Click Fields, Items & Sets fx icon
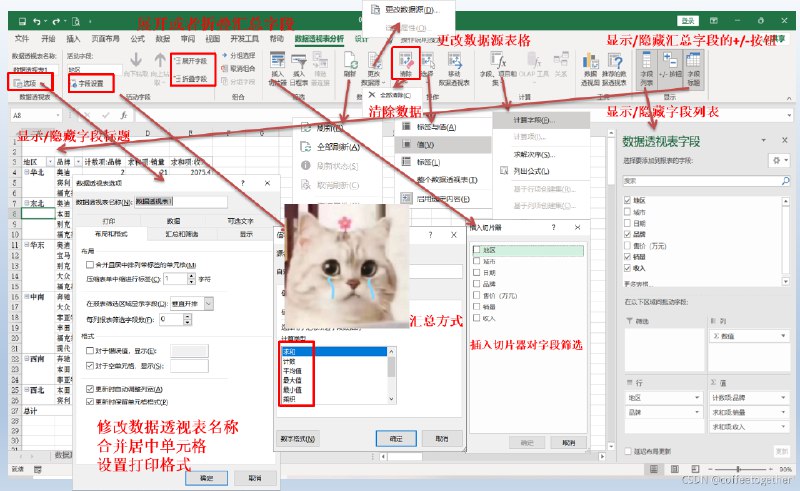This screenshot has height=491, width=800. pos(497,61)
